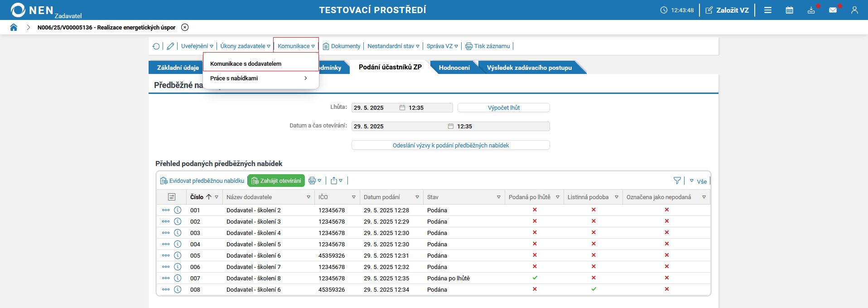Image resolution: width=868 pixels, height=308 pixels.
Task: Expand the Uveřejnění dropdown menu
Action: point(197,46)
